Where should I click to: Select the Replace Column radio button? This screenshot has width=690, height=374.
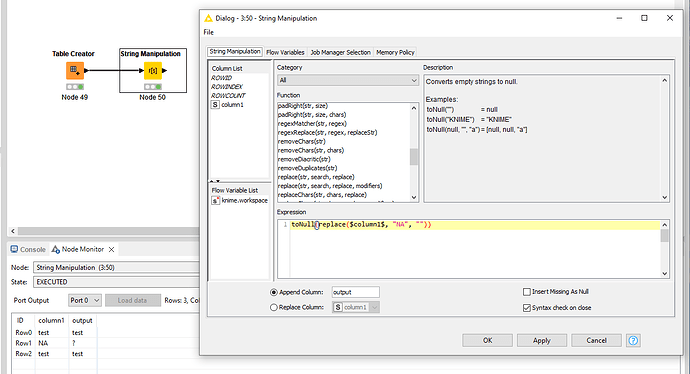(x=274, y=307)
